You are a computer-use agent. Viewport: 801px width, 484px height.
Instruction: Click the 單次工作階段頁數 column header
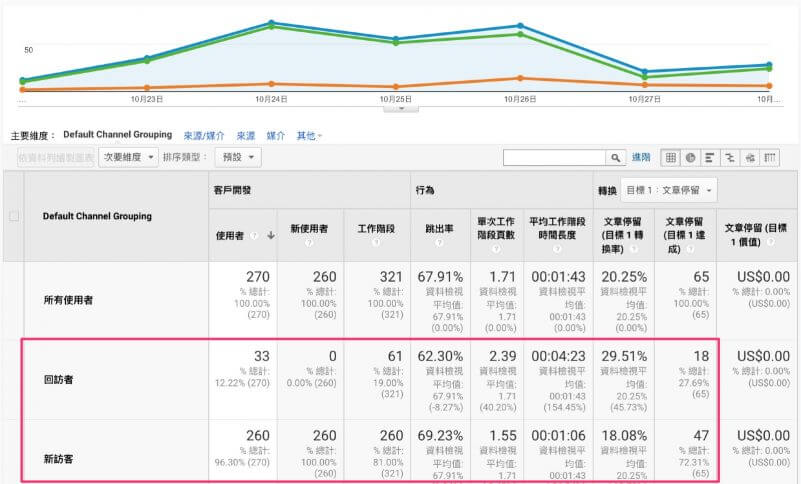pyautogui.click(x=496, y=228)
